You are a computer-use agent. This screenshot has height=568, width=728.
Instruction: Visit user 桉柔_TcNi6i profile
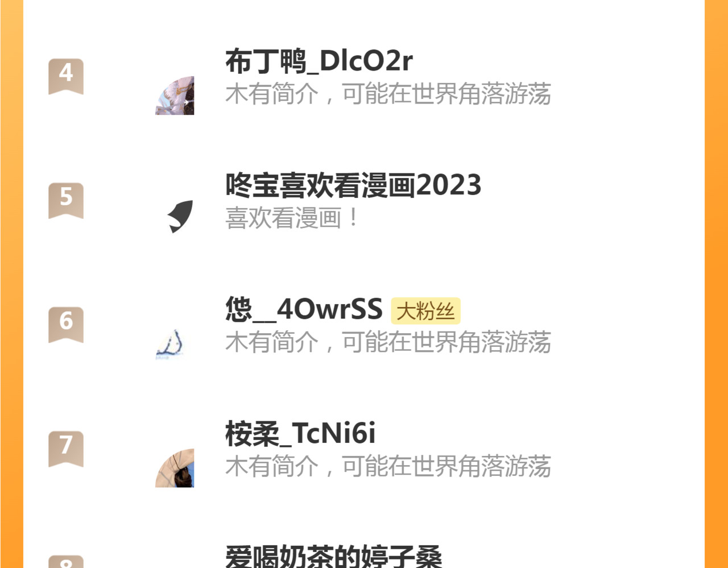[300, 433]
